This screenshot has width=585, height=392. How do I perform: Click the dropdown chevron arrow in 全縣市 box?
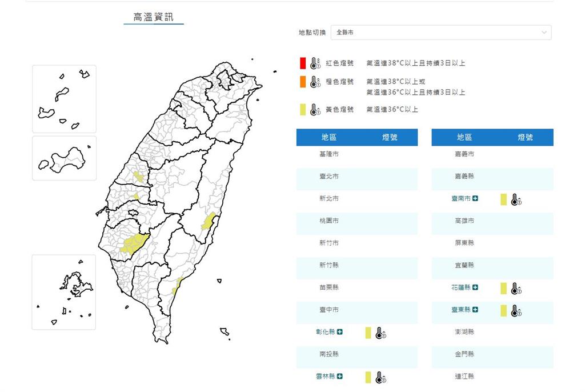544,33
